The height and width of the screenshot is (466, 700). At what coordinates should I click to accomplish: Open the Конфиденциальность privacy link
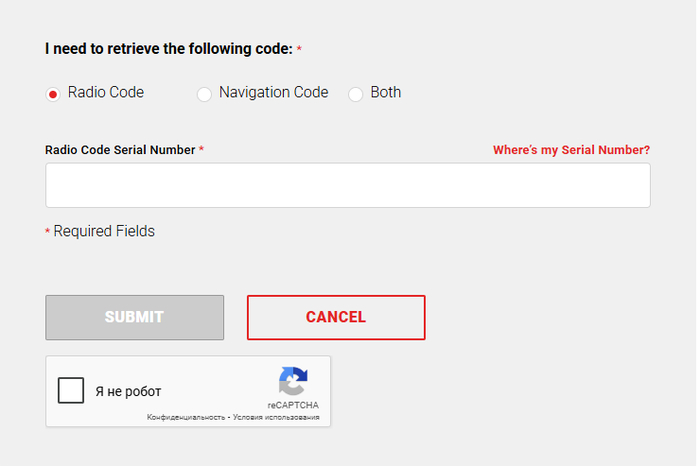pos(185,417)
